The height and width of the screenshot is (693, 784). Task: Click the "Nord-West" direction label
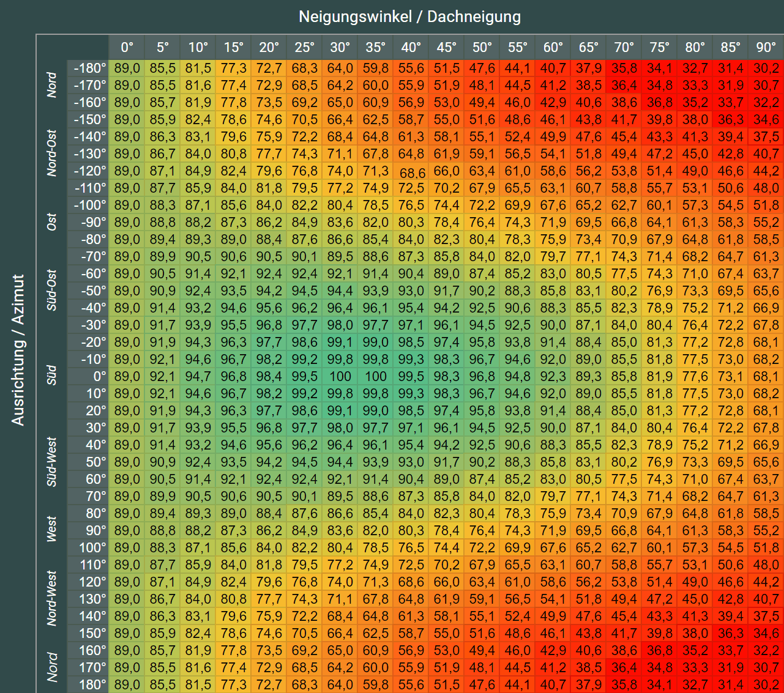tap(52, 598)
